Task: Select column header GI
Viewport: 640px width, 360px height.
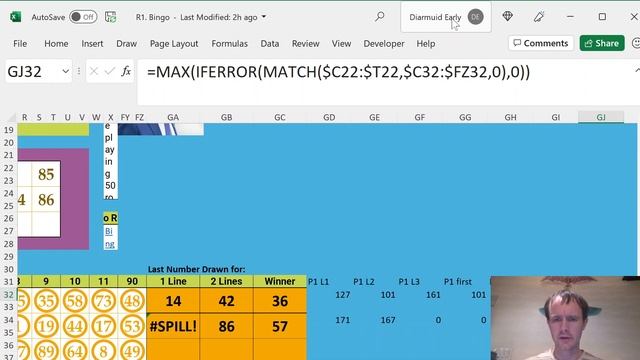Action: pyautogui.click(x=556, y=117)
